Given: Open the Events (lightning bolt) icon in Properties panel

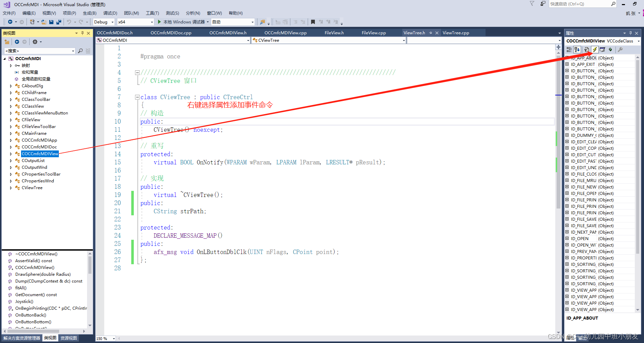Looking at the screenshot, I should [x=595, y=50].
